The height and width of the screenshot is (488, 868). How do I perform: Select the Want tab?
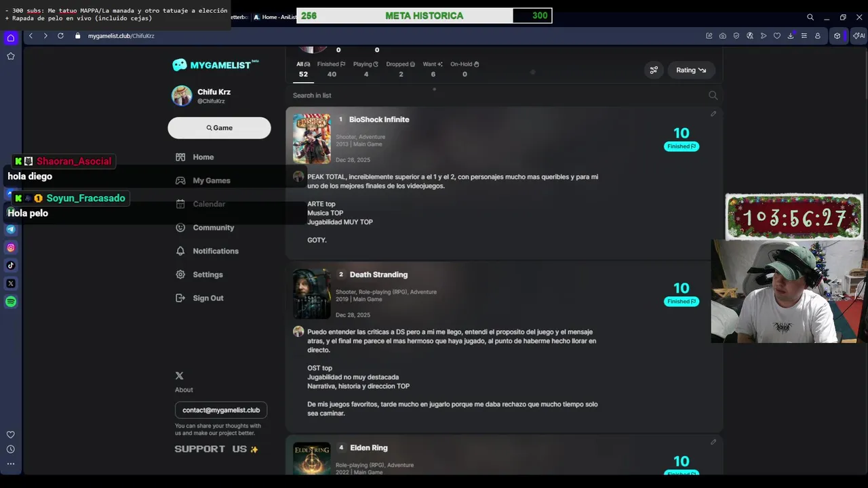[x=433, y=69]
